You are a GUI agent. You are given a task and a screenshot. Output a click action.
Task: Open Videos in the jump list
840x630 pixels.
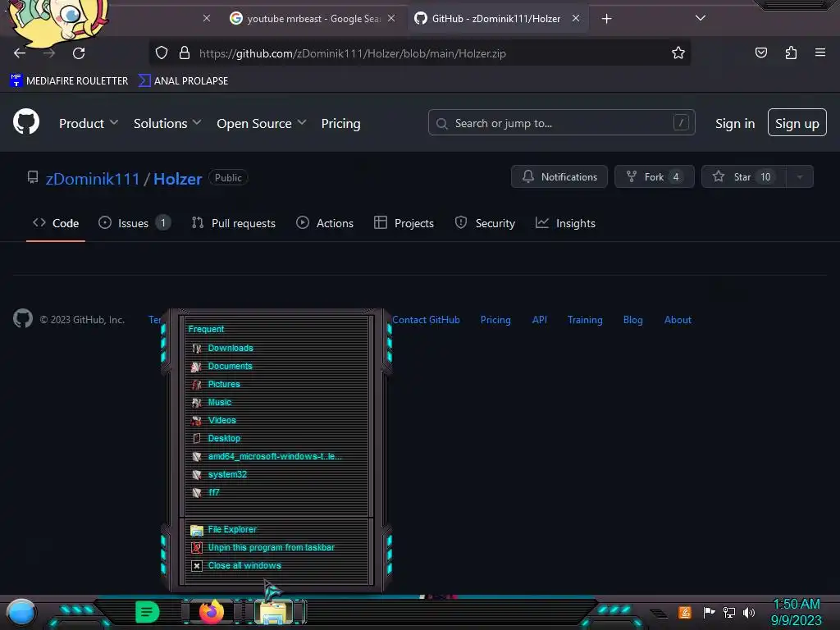[276, 421]
